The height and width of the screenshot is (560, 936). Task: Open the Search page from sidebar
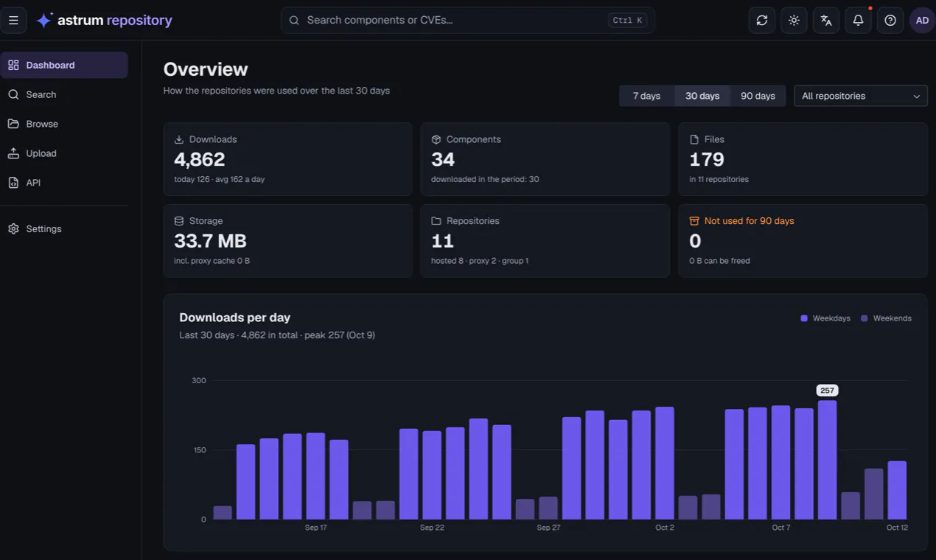(x=64, y=94)
